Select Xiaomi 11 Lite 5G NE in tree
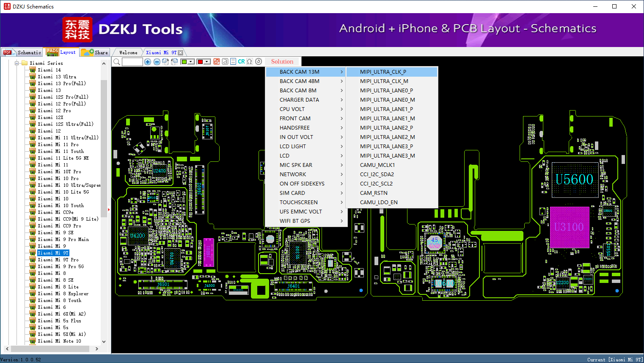 pos(63,158)
